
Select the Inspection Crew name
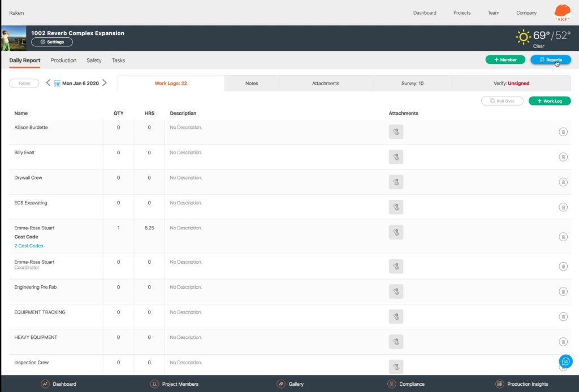(32, 363)
